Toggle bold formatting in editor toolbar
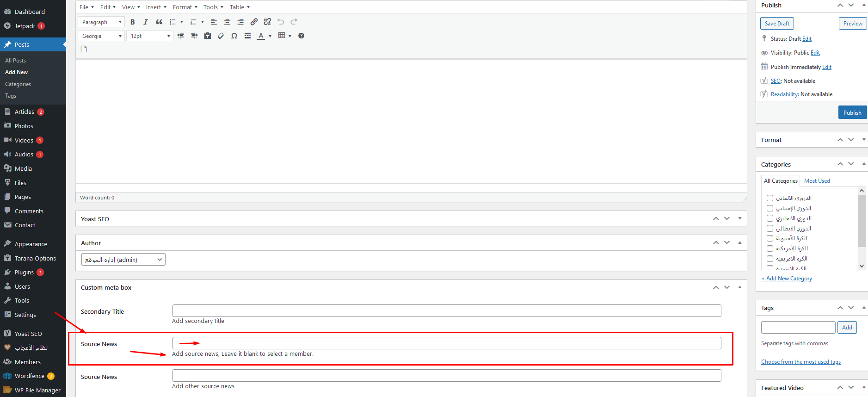868x397 pixels. pos(133,22)
